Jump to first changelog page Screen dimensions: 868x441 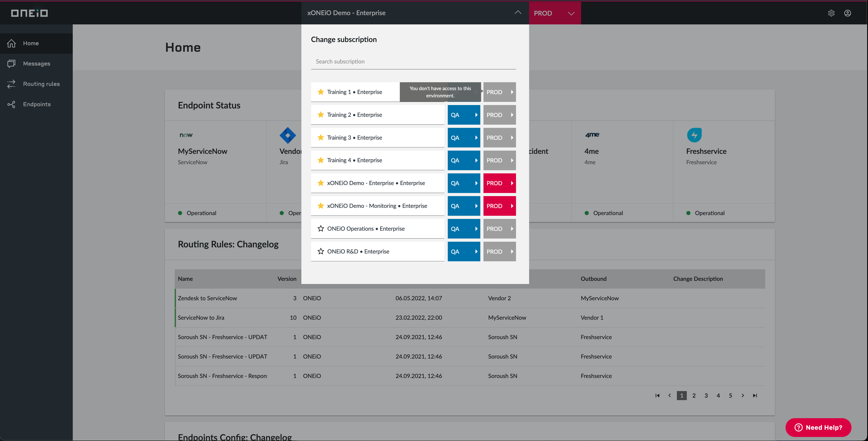point(657,396)
